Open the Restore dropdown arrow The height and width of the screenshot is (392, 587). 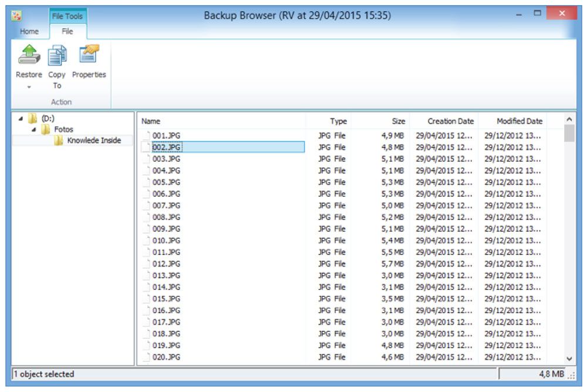(28, 86)
